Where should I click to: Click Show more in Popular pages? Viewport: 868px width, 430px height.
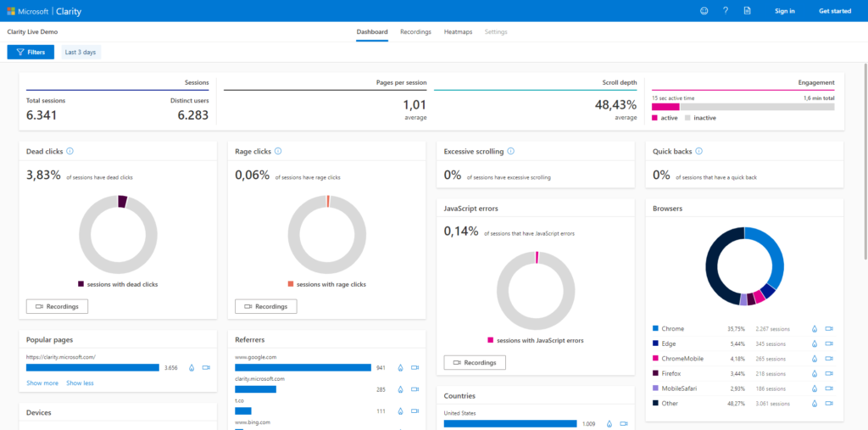coord(42,383)
